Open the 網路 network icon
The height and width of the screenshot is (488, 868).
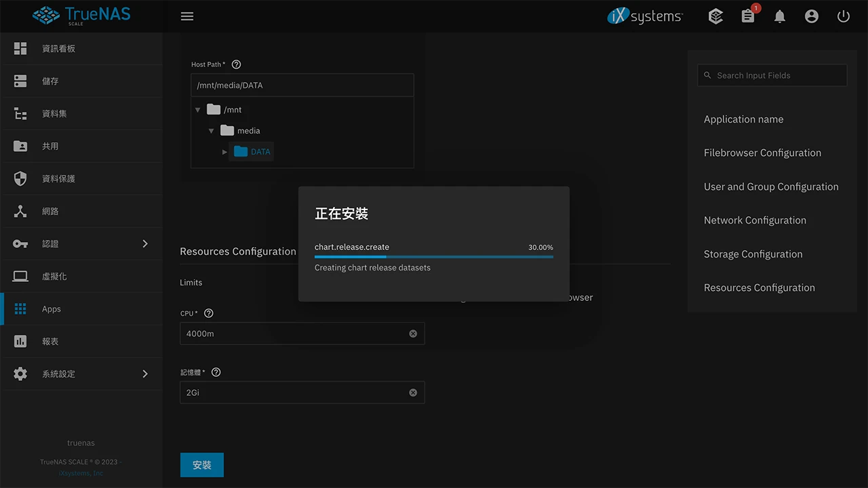(19, 211)
